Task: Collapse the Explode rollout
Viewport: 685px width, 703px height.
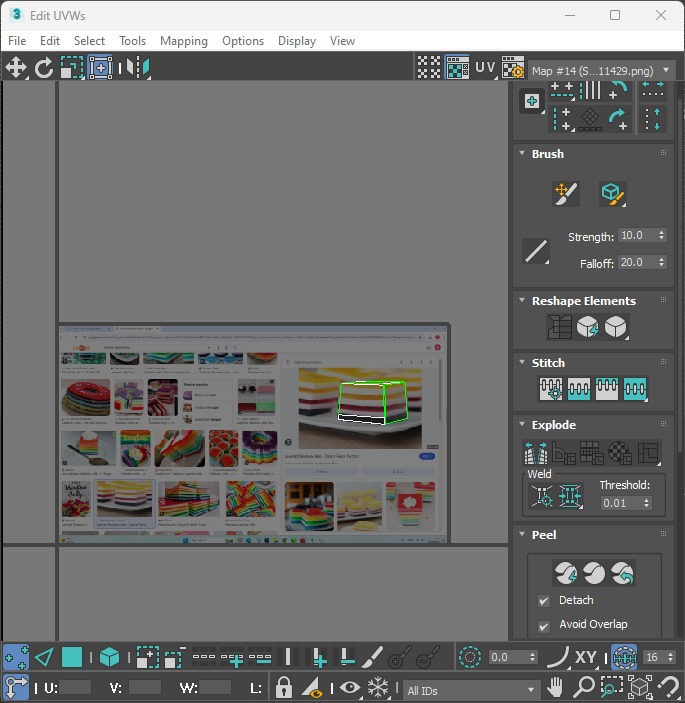Action: (522, 424)
